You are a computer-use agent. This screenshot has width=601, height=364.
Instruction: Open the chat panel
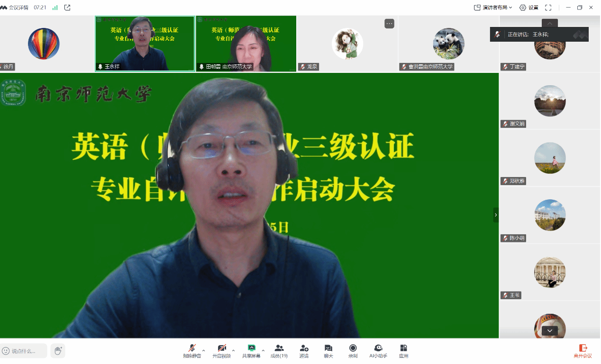328,351
